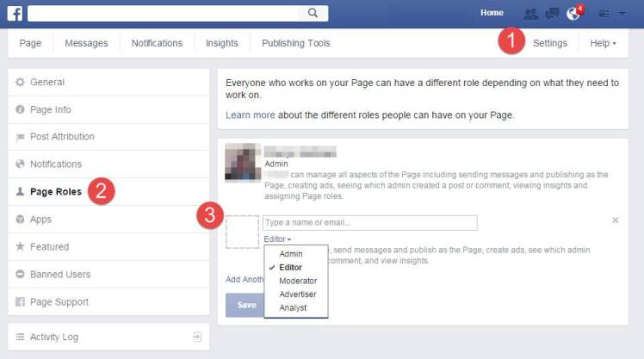Remove the new role row with X

[615, 220]
